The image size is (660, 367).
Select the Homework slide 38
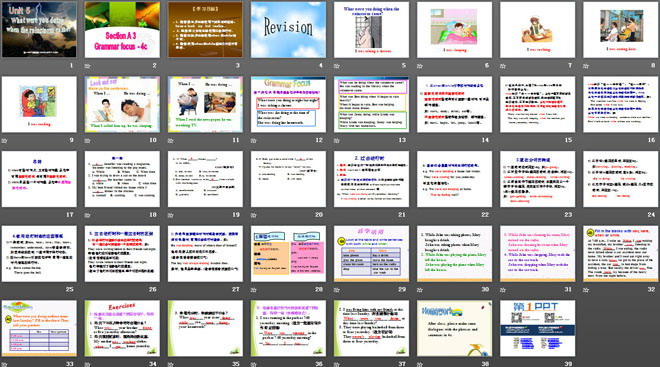pyautogui.click(x=455, y=328)
